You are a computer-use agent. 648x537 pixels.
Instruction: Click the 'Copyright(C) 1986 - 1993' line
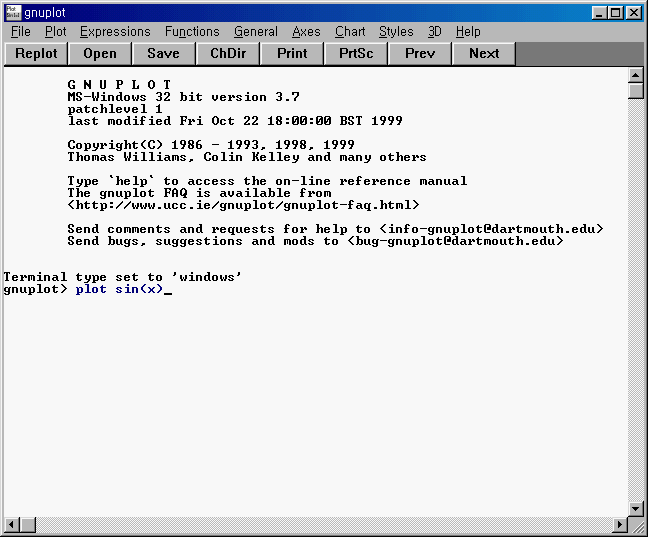coord(211,145)
